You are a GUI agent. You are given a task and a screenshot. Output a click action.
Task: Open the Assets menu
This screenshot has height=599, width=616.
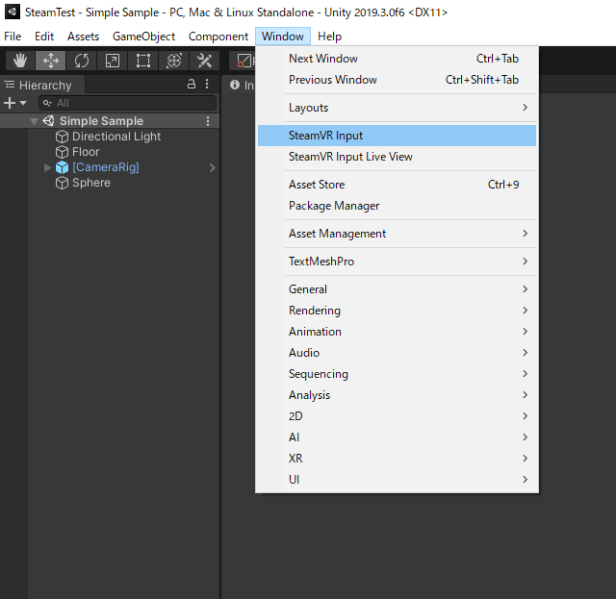(83, 37)
